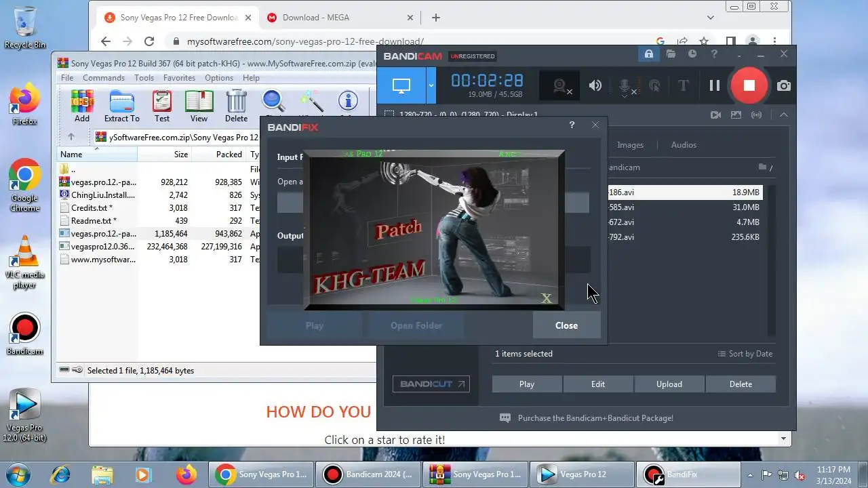Open WinRAR File menu
The width and height of the screenshot is (868, 488).
[67, 78]
